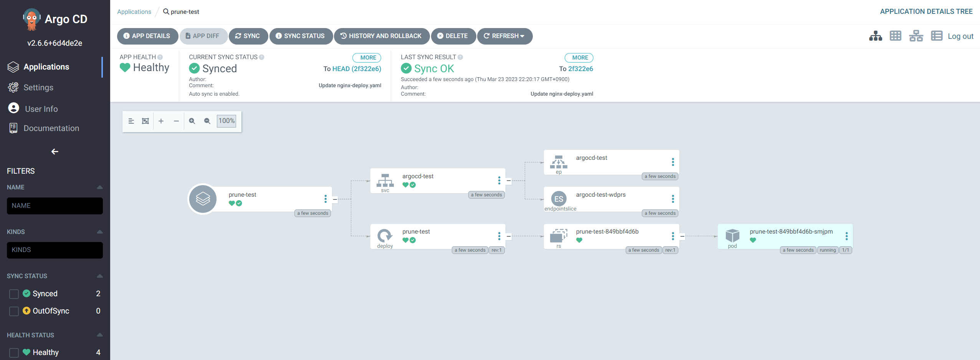
Task: Click the deploy node circular arrow icon
Action: point(385,235)
